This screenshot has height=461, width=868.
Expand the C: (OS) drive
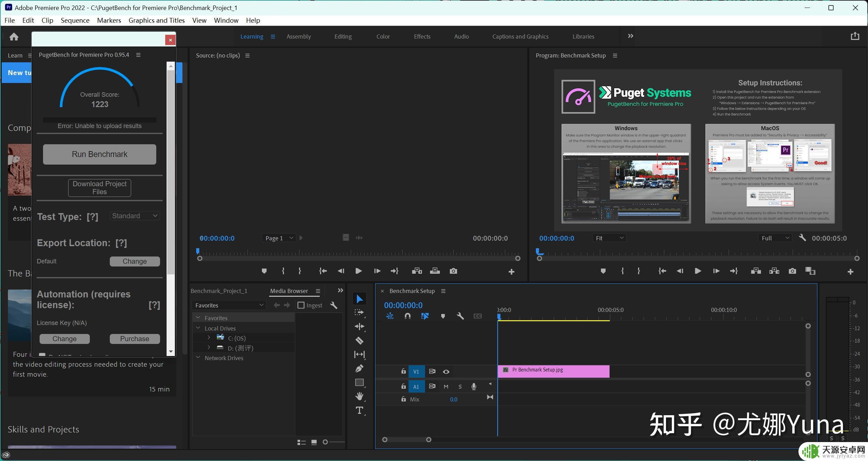[209, 337]
